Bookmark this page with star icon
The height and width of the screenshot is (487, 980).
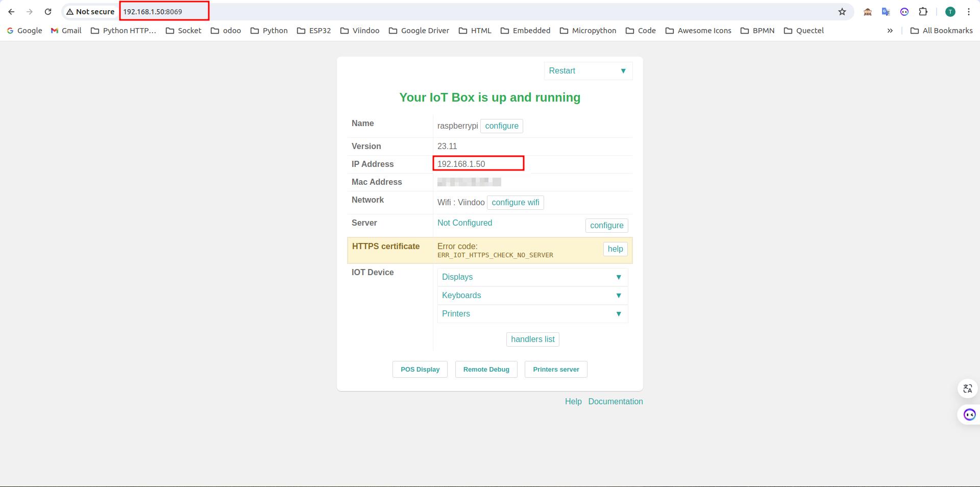(842, 12)
